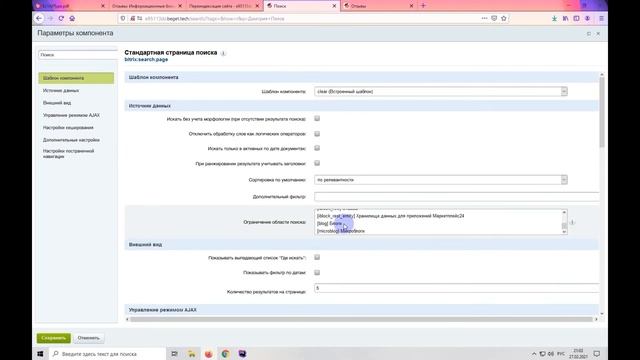Open Chrome from the taskbar
Image resolution: width=640 pixels, height=360 pixels.
225,353
